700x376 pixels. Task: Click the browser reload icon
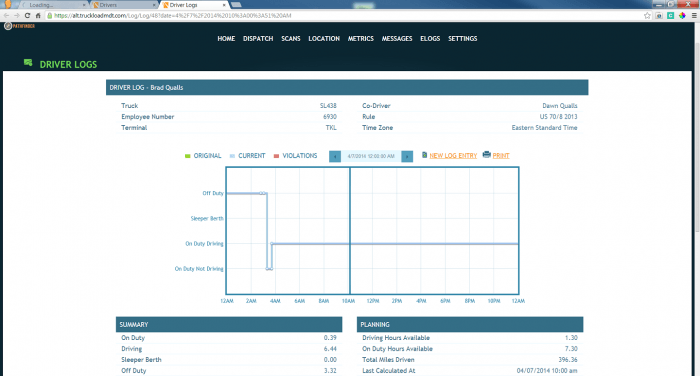[27, 16]
